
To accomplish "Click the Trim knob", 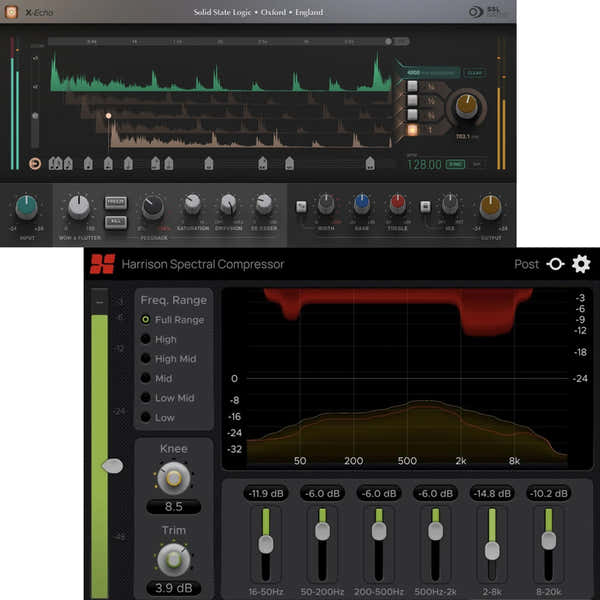I will click(x=174, y=560).
